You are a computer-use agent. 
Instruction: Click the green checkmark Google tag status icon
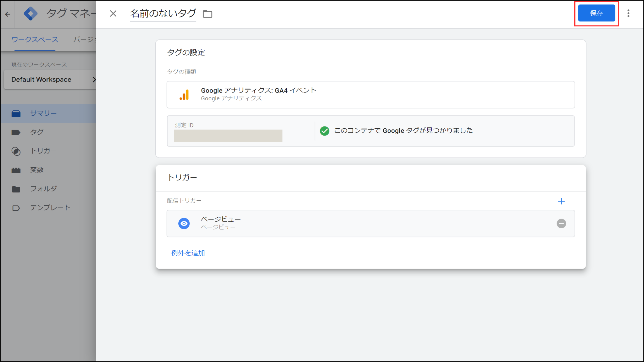(x=325, y=131)
